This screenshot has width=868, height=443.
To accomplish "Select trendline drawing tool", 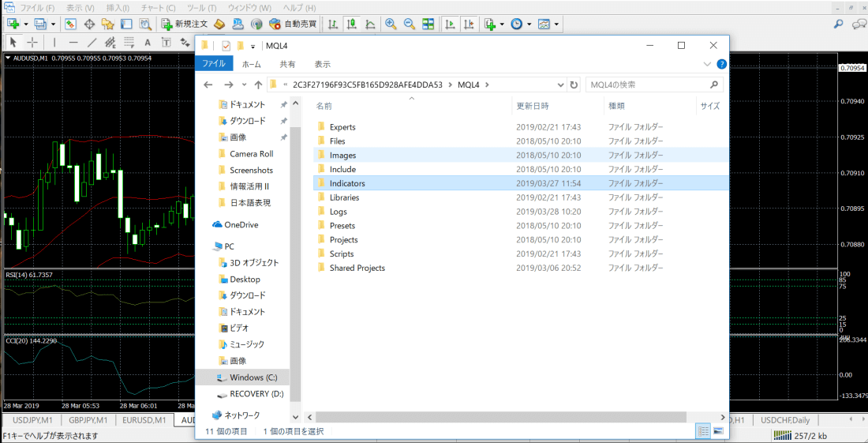I will coord(92,42).
